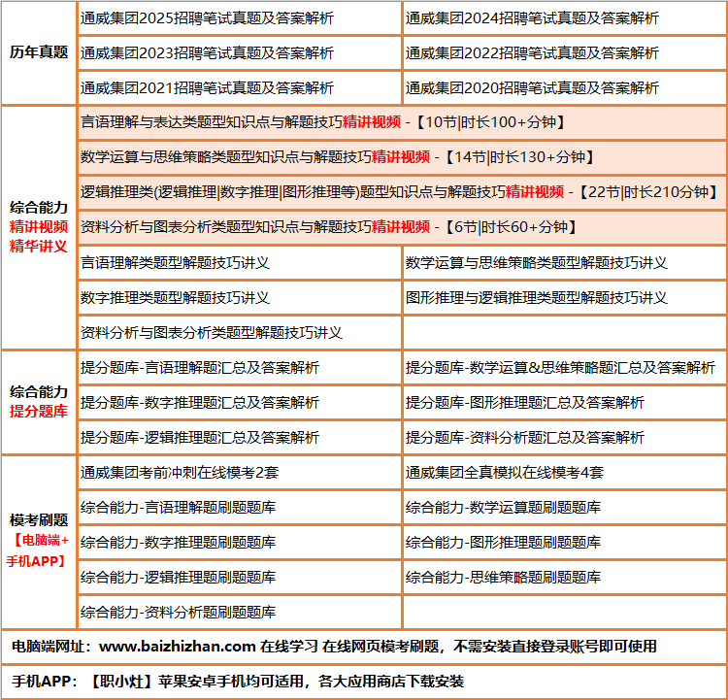Select 通威集团考前冲刺在线模考2套
The image size is (728, 700).
240,473
